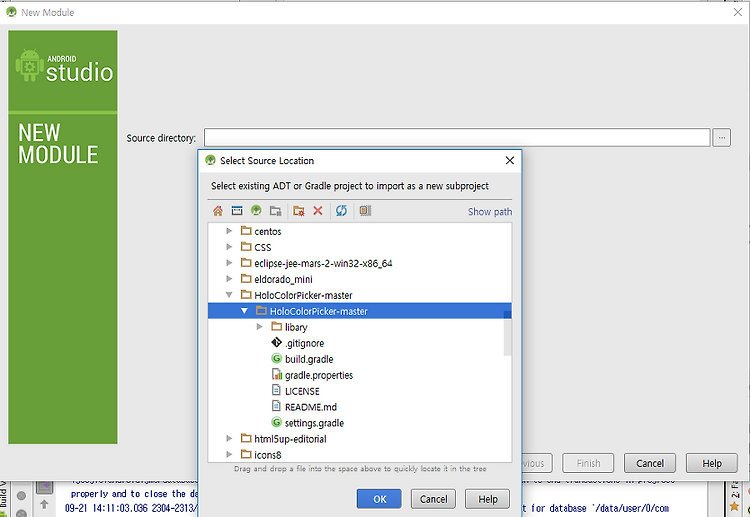The image size is (750, 517).
Task: Cancel the New Module wizard
Action: (x=650, y=463)
